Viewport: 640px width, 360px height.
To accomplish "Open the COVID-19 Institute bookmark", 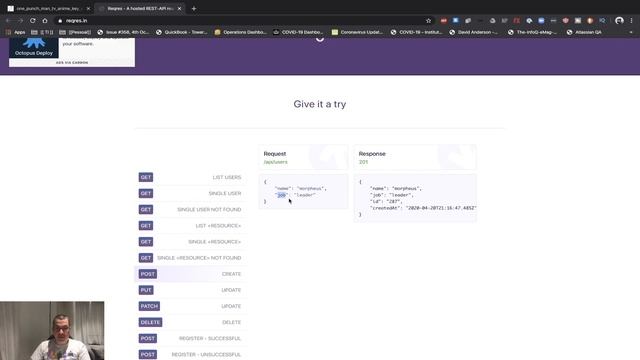I will [x=416, y=32].
